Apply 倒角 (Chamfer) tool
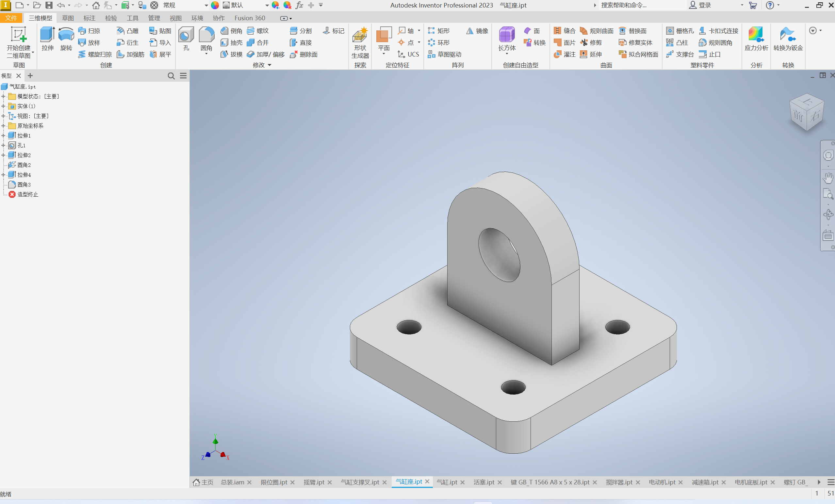 (232, 31)
